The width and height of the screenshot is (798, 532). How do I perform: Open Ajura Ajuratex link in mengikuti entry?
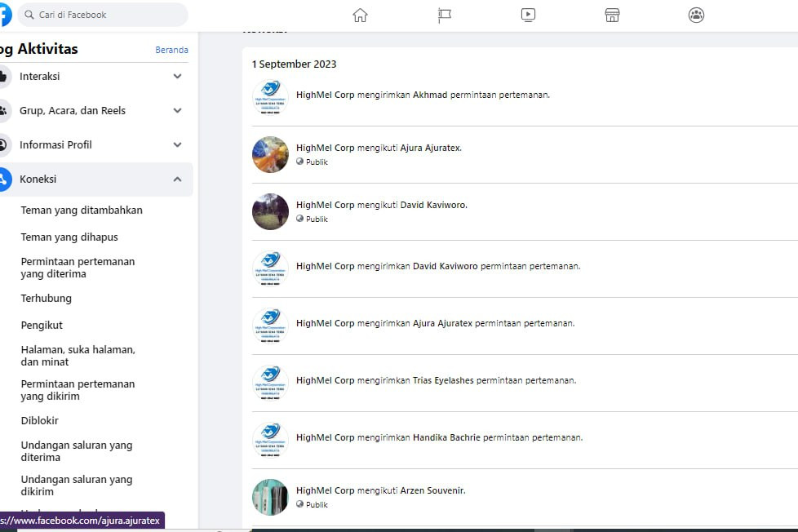(x=431, y=148)
